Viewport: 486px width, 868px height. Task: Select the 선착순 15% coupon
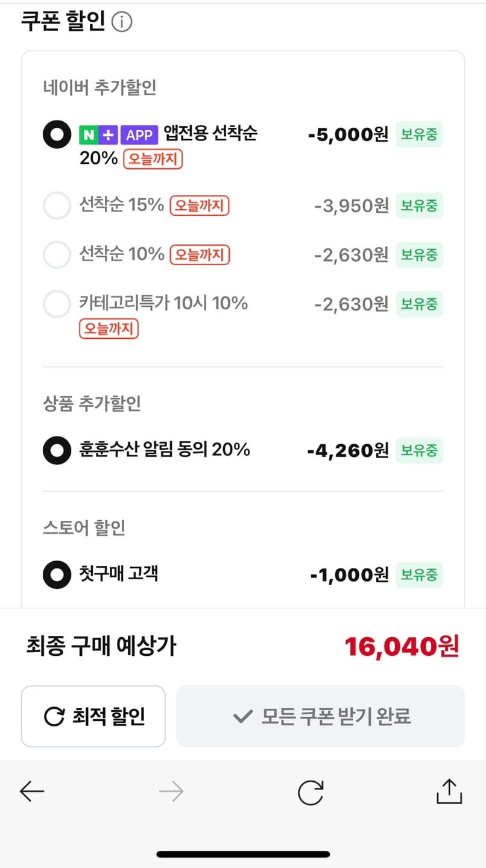[57, 206]
